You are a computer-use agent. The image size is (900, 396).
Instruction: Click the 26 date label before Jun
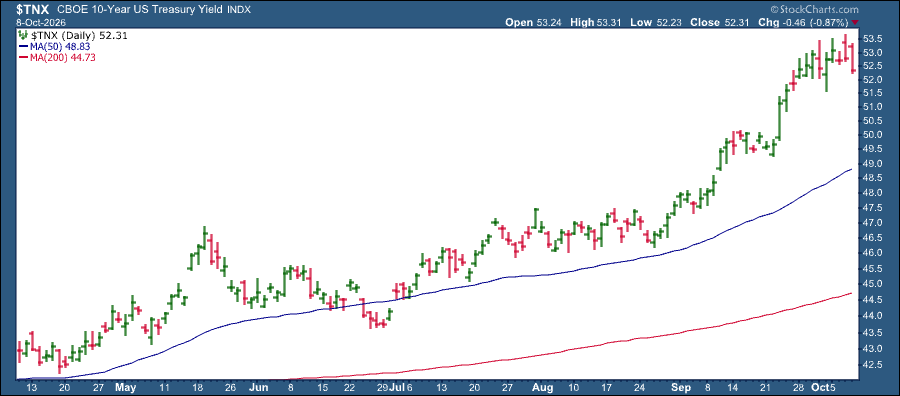[231, 387]
